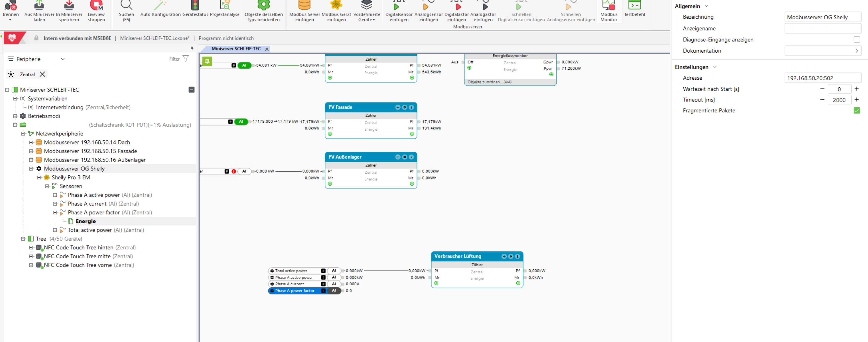Screen dimensions: 868x342
Task: Select Total active power tree item
Action: tap(90, 230)
